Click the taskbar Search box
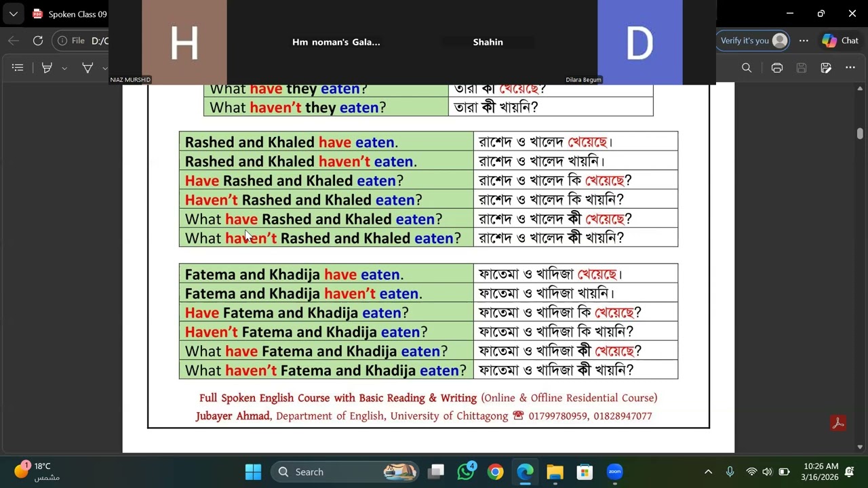Viewport: 868px width, 488px height. pyautogui.click(x=346, y=472)
